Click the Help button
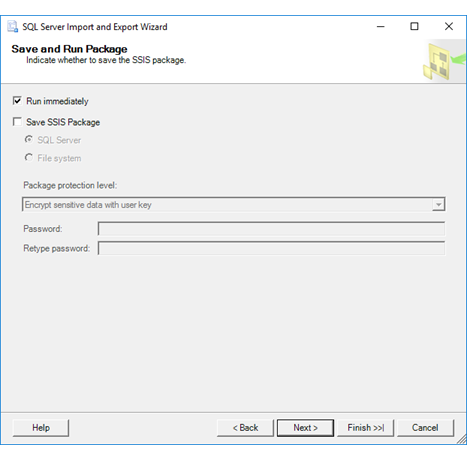The image size is (467, 460). click(41, 428)
